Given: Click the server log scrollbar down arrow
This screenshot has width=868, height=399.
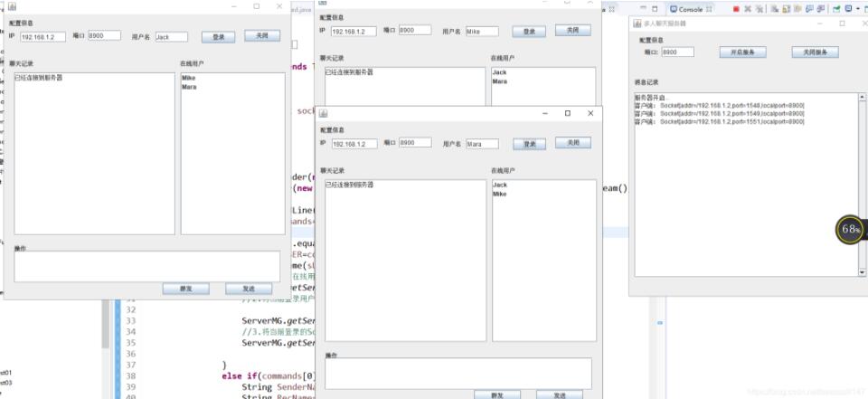Looking at the screenshot, I should [x=862, y=272].
